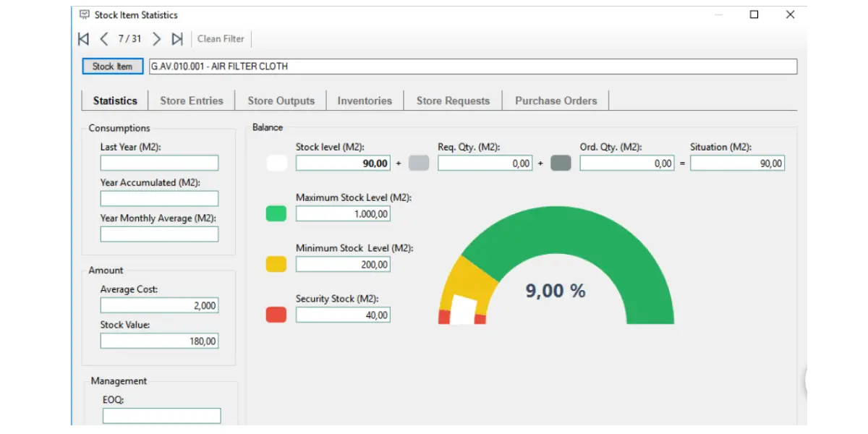868x434 pixels.
Task: Open the Store Outputs tab
Action: coord(281,101)
